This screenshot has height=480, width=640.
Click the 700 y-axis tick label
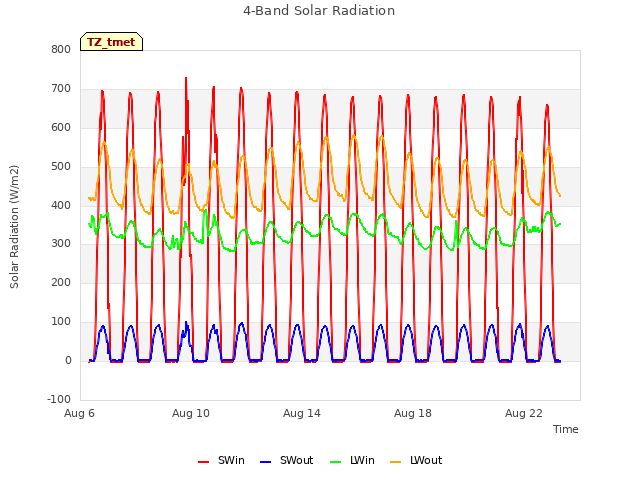(x=61, y=89)
